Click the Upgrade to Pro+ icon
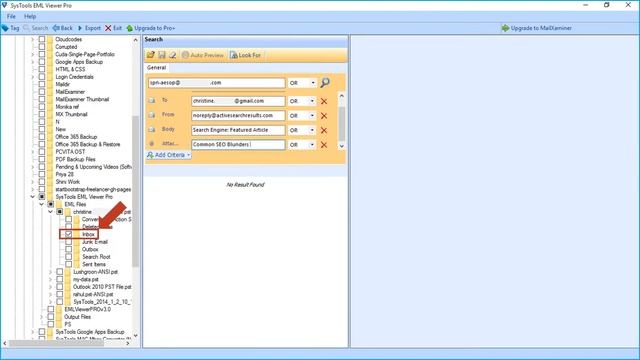 (129, 28)
